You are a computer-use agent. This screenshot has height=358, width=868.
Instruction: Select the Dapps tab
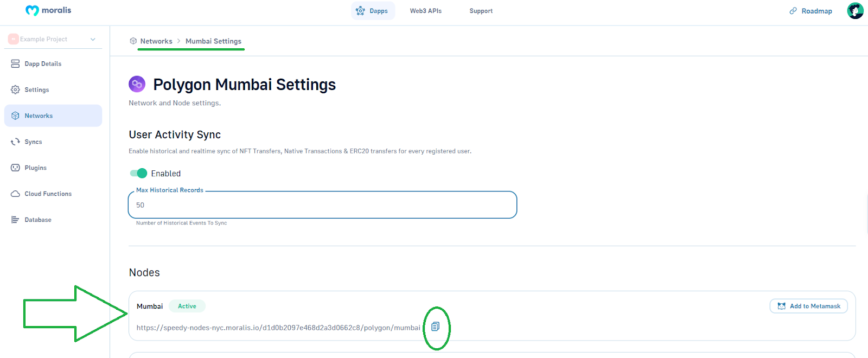tap(373, 11)
